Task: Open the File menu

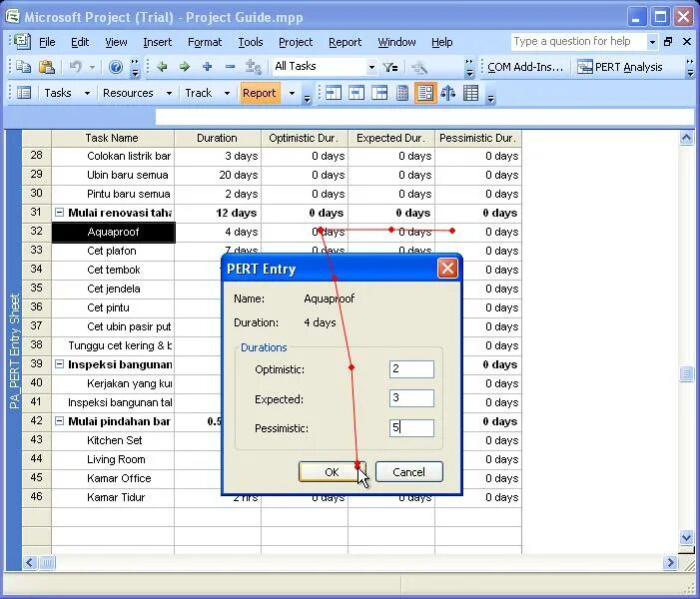Action: click(47, 42)
